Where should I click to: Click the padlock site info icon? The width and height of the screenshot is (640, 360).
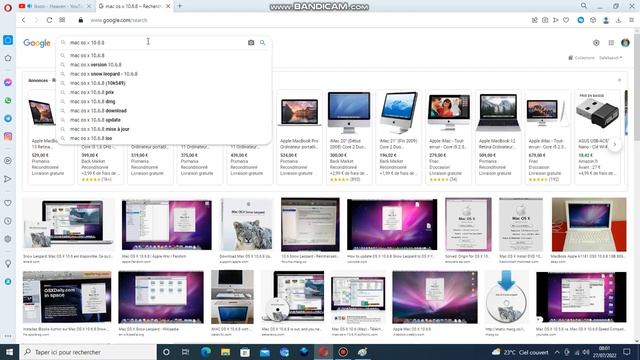[81, 20]
